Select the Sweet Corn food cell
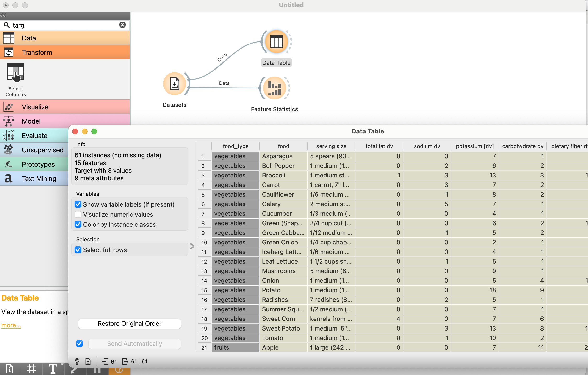This screenshot has height=375, width=588. click(283, 319)
